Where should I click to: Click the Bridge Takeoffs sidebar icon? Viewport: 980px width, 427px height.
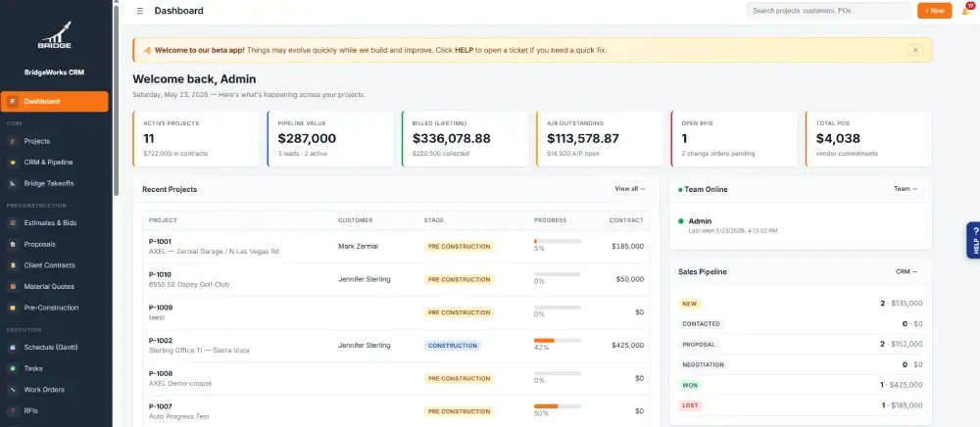[13, 183]
